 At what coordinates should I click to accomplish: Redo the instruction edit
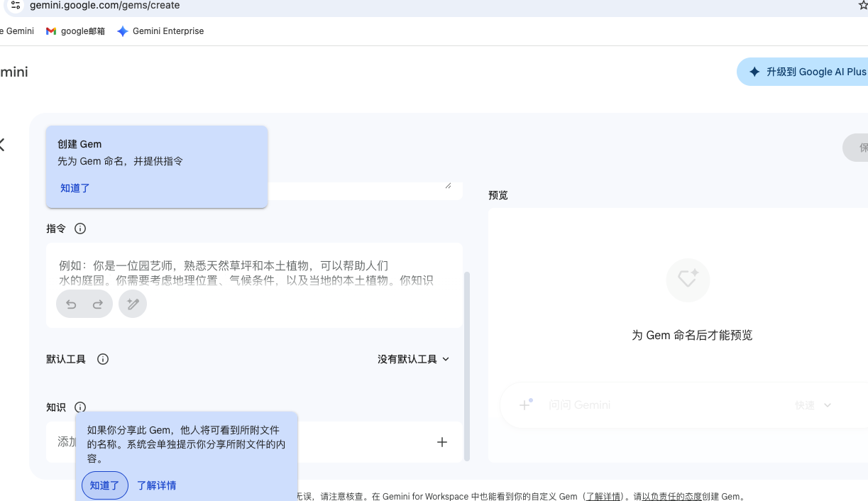point(98,304)
